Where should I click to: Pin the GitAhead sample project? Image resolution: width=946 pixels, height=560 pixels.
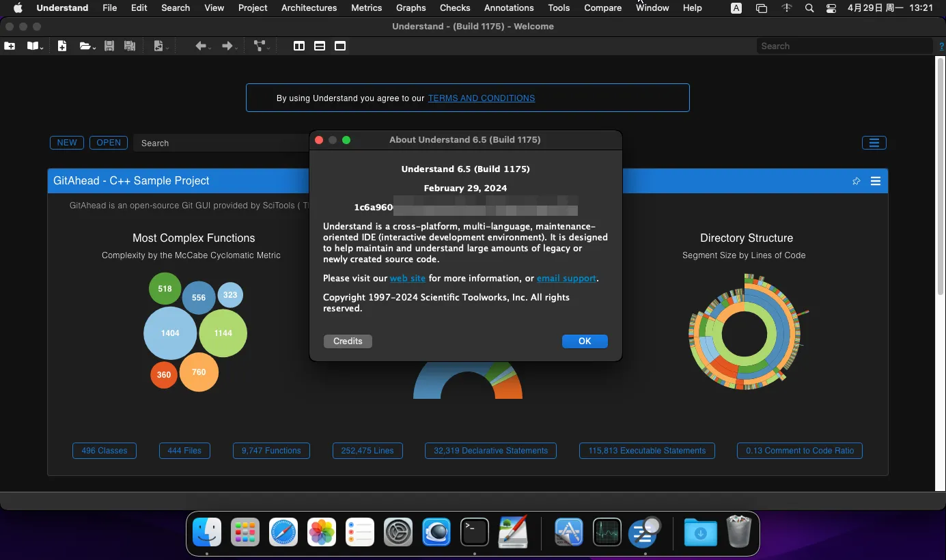point(856,181)
